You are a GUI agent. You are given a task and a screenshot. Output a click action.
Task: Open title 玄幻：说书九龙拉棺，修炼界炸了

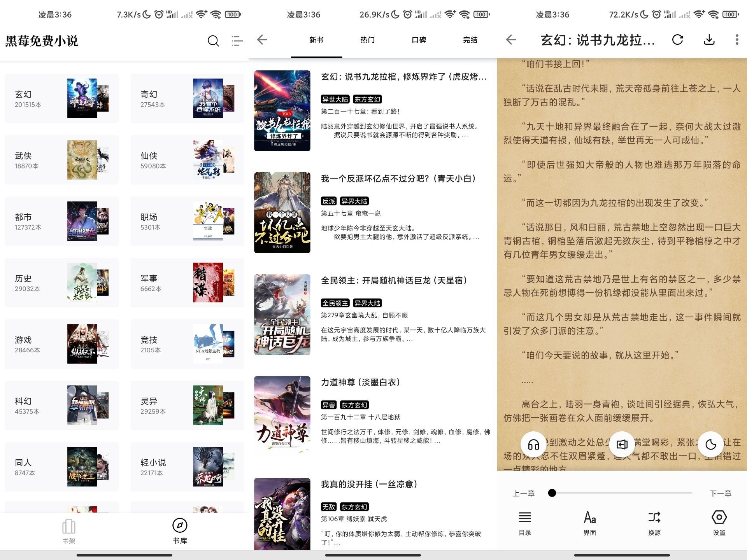click(x=404, y=77)
